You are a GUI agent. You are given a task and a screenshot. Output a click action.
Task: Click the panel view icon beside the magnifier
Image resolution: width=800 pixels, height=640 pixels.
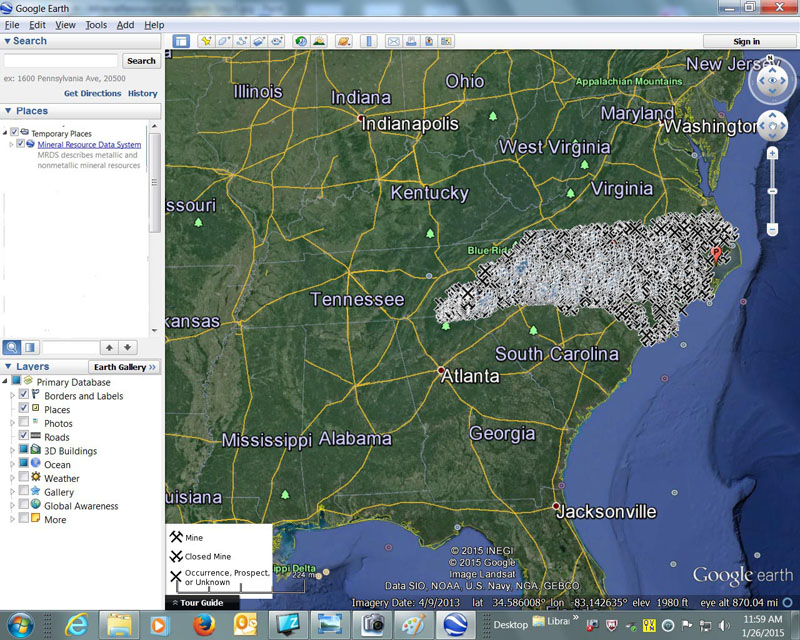coord(30,348)
